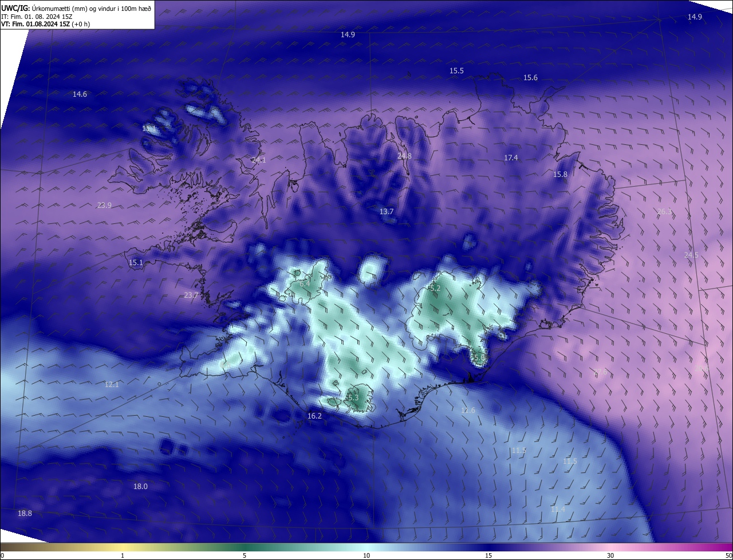
Task: Click the 18.0 value label
Action: (x=140, y=487)
